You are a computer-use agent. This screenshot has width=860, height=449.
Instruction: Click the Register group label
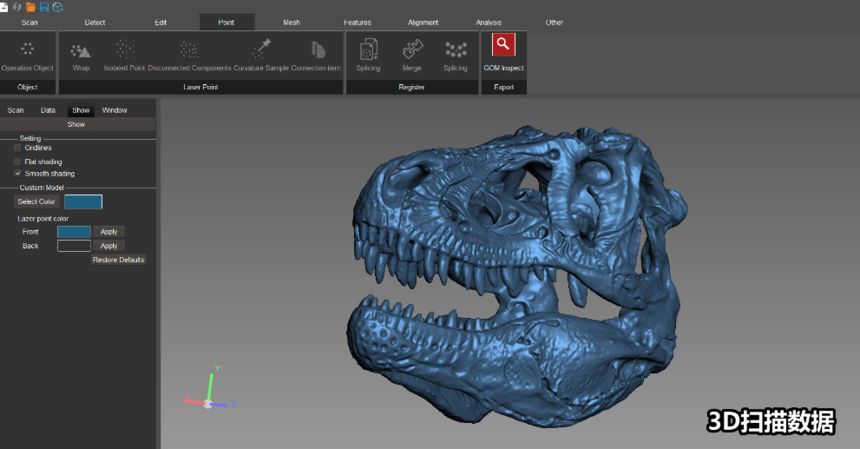click(x=411, y=87)
